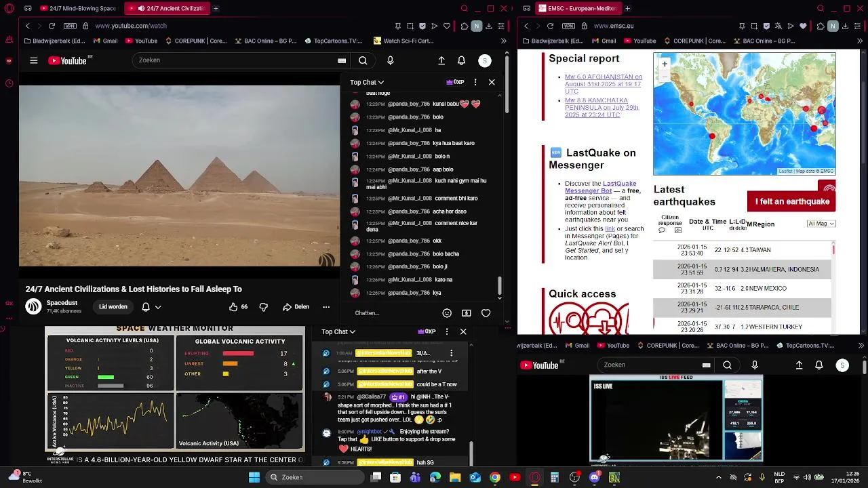Switch to the '24/7 Mind-Blowing Space' browser tab
This screenshot has width=868, height=488.
(77, 8)
